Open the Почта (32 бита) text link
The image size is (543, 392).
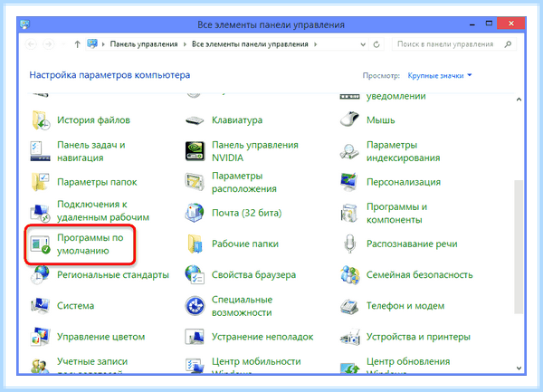pos(246,213)
